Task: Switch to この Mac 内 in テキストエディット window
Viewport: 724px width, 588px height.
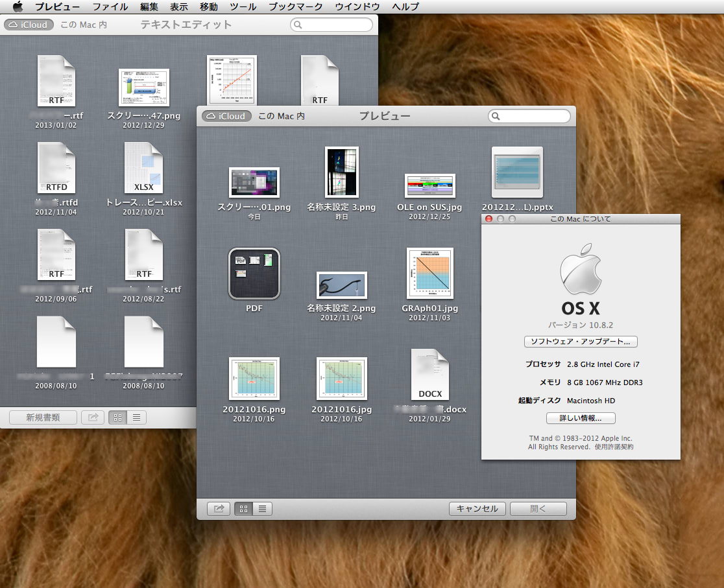Action: (x=84, y=25)
